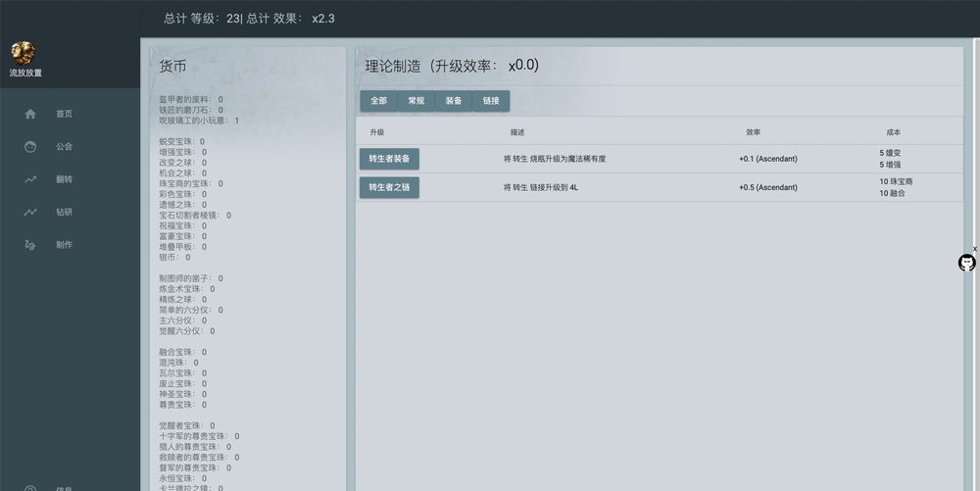
Task: Click the 瓦尔宝珠 currency row
Action: (182, 373)
